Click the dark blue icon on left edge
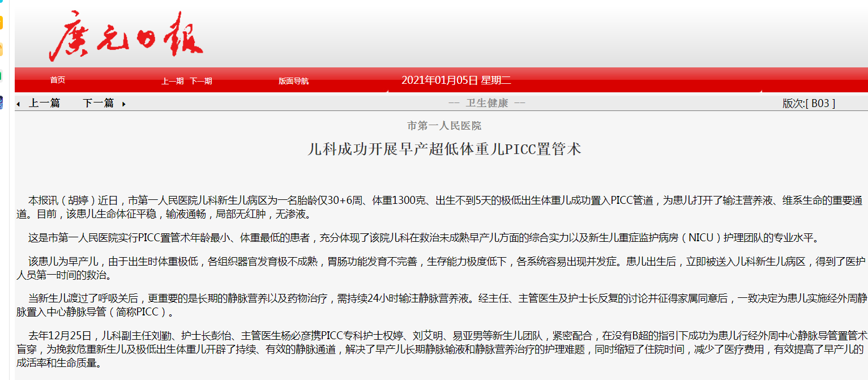This screenshot has width=868, height=380. [x=1, y=103]
